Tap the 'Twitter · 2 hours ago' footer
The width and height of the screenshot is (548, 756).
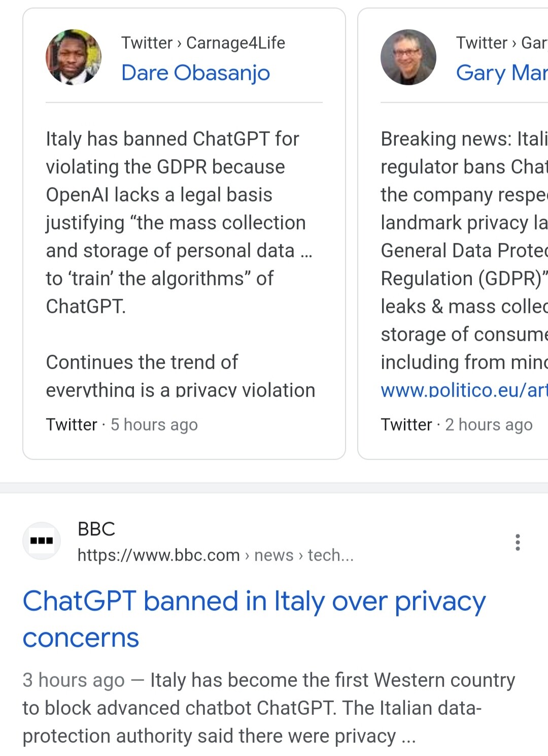pos(457,424)
